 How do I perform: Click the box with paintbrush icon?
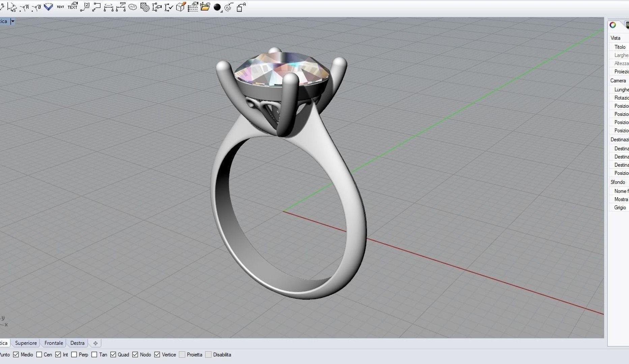[x=181, y=7]
